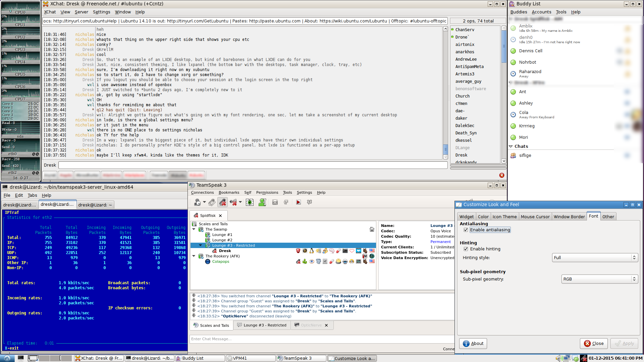Image resolution: width=644 pixels, height=362 pixels.
Task: Click the show desktop taskbar icon
Action: tap(21, 358)
